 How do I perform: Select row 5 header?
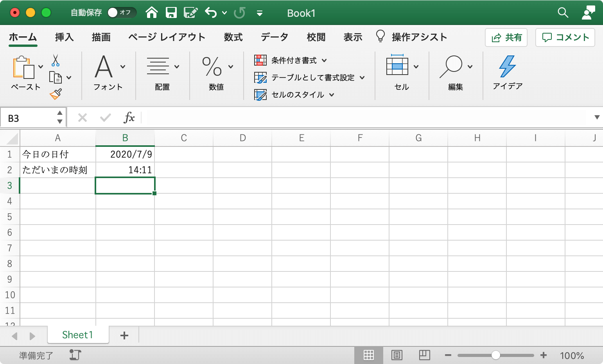coord(10,217)
